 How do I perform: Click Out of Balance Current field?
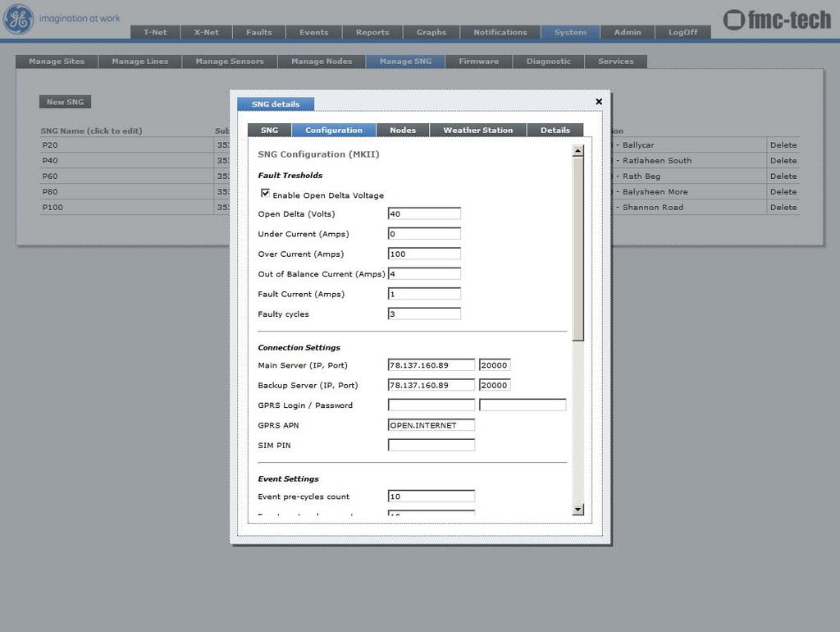[x=424, y=273]
